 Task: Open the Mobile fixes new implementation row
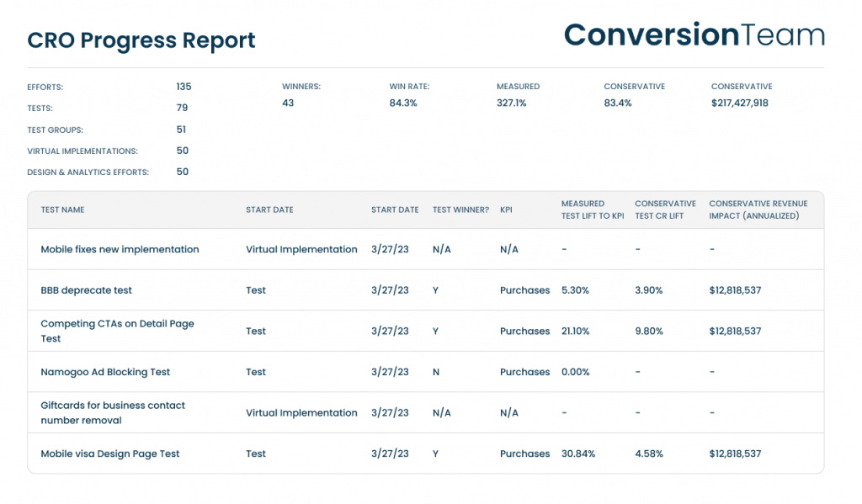coord(120,249)
